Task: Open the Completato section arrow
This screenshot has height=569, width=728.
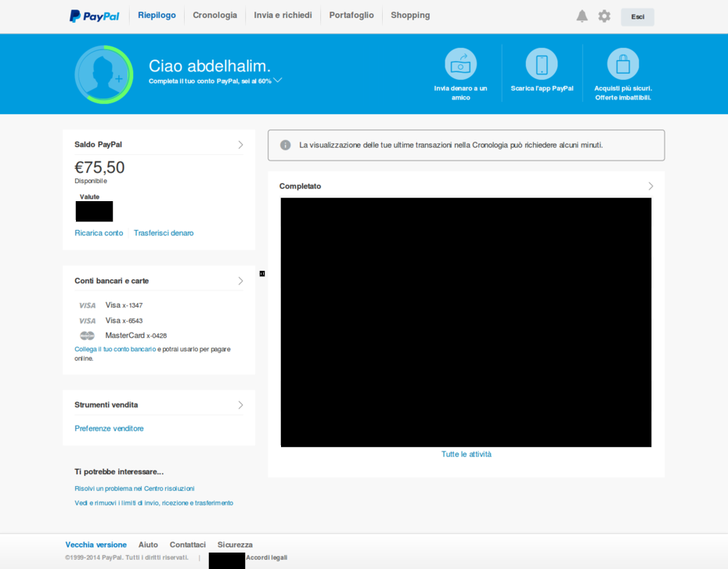Action: click(x=651, y=186)
